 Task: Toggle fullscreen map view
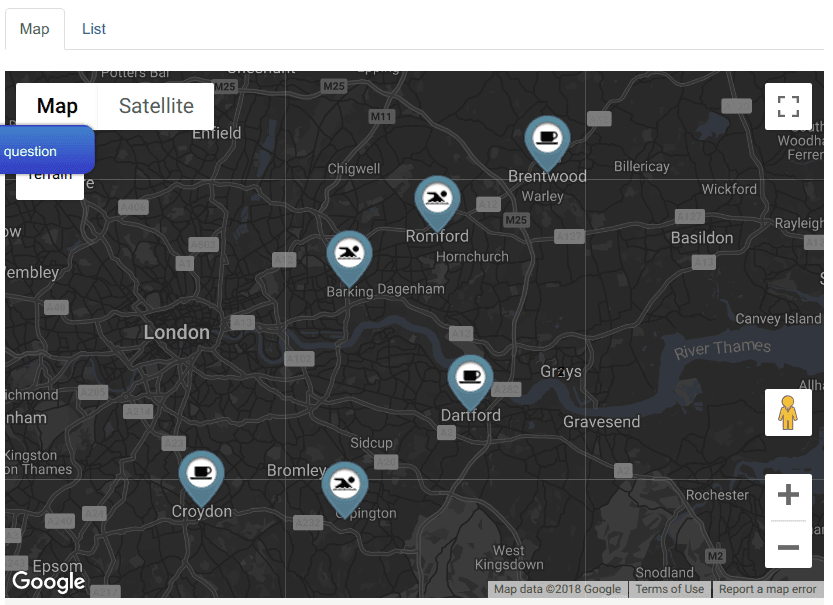788,106
